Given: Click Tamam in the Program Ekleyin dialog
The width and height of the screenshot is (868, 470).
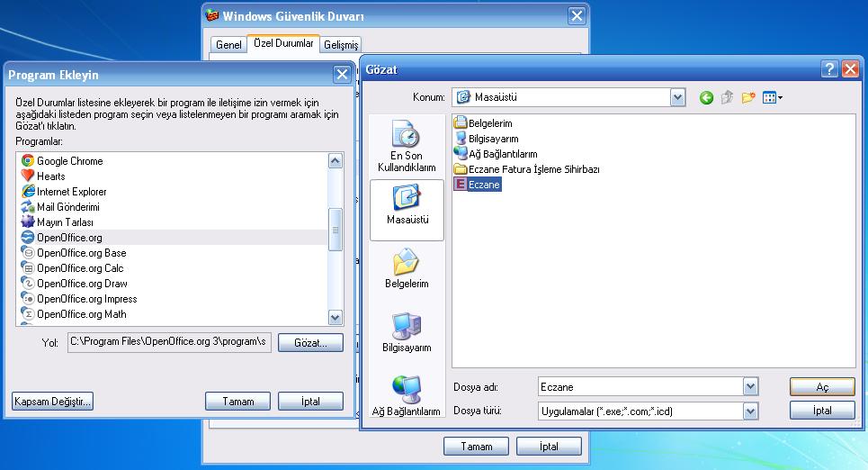Looking at the screenshot, I should (x=238, y=402).
